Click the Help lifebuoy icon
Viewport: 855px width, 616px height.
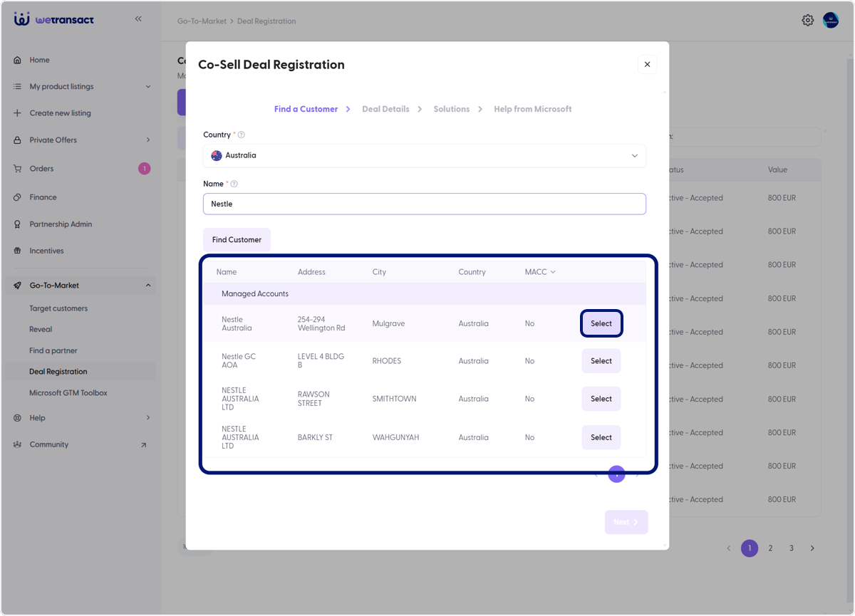[x=18, y=418]
